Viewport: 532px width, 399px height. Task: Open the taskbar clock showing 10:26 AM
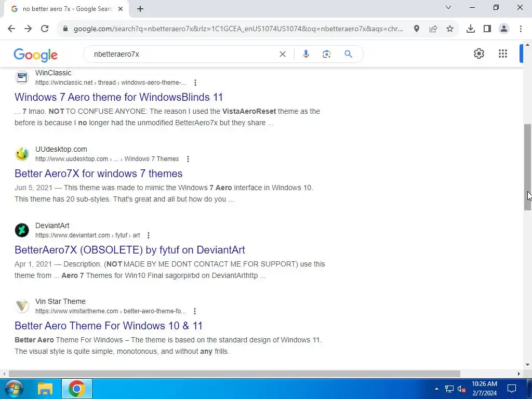pyautogui.click(x=485, y=389)
